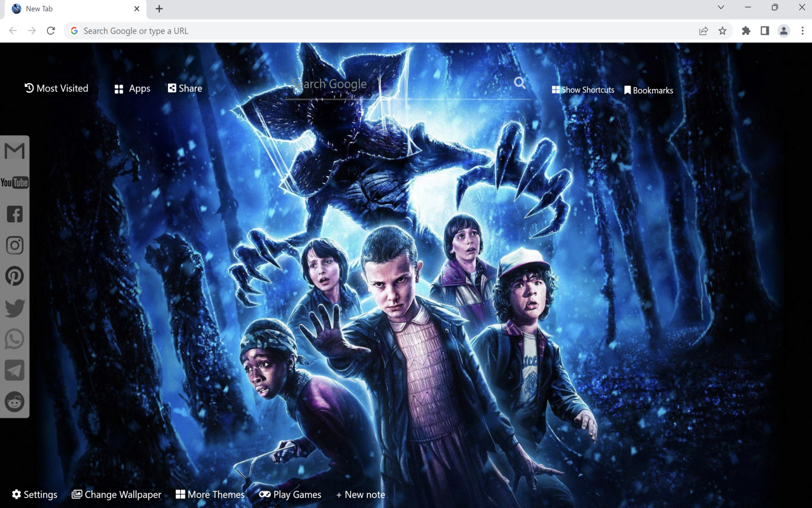Add a New note
Screen dimensions: 812x508
point(360,495)
